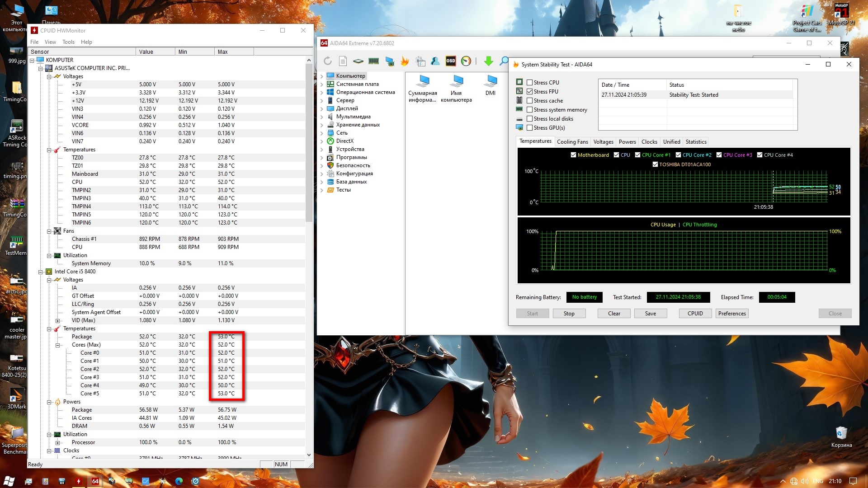Expand the Системная плата tree node

322,84
